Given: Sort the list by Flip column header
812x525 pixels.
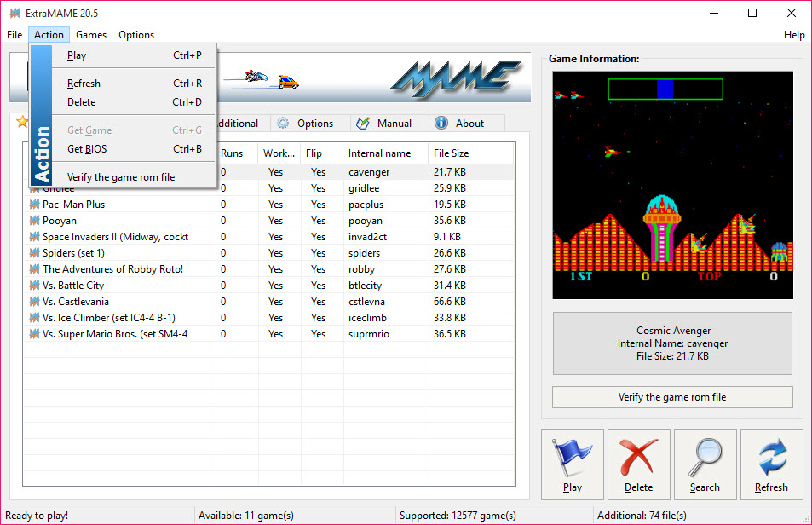Looking at the screenshot, I should tap(321, 153).
